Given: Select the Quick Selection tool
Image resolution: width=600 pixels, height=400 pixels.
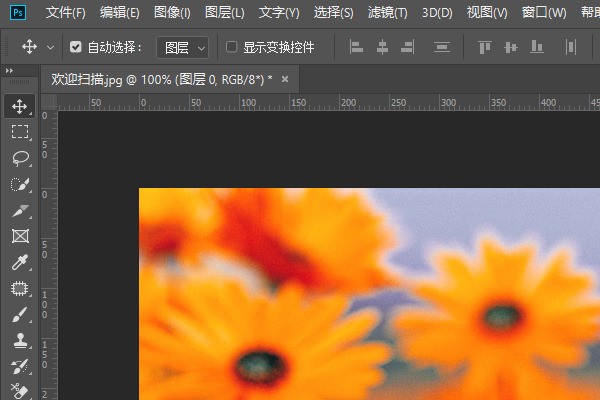Looking at the screenshot, I should (x=20, y=184).
